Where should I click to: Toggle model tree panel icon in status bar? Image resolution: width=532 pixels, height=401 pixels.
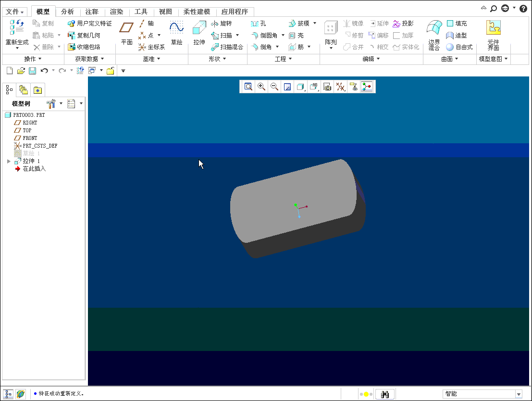pos(8,394)
